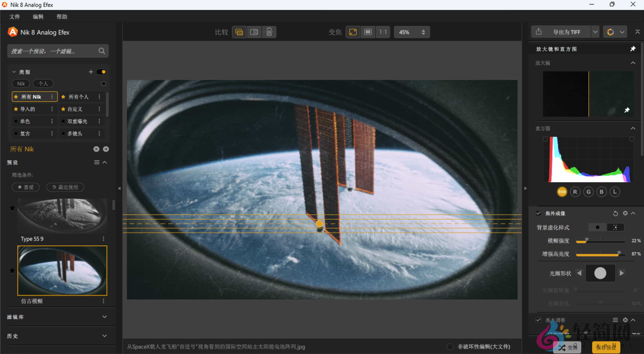Set zoom to 1:1 view
This screenshot has height=354, width=644.
pos(382,32)
